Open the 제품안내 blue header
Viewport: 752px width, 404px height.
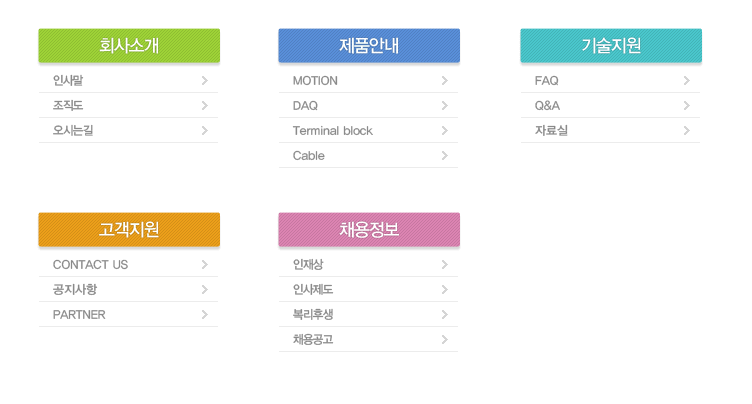click(x=369, y=46)
